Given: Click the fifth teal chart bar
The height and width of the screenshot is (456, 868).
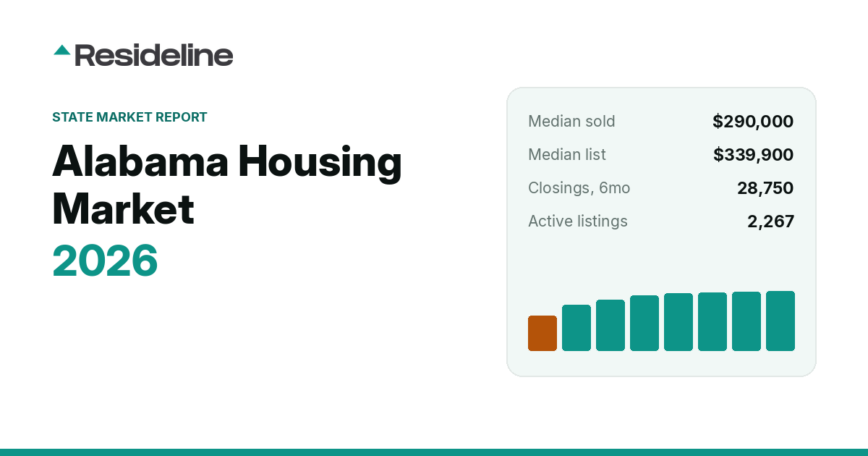Looking at the screenshot, I should [678, 322].
